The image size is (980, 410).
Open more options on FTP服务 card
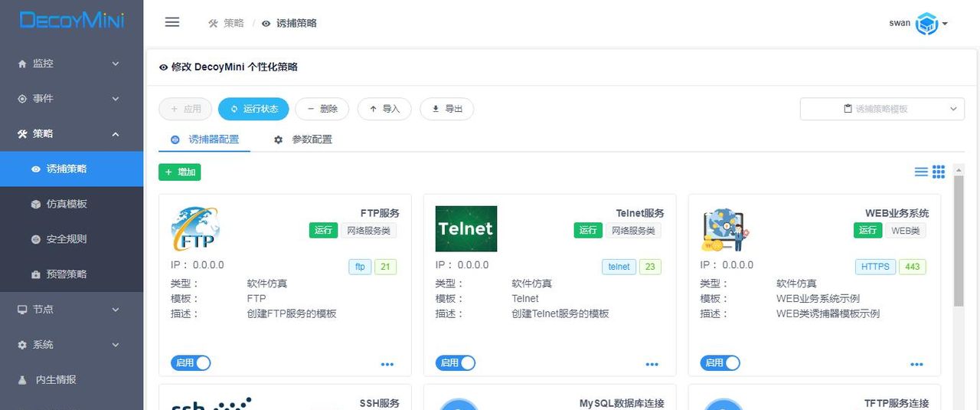387,364
